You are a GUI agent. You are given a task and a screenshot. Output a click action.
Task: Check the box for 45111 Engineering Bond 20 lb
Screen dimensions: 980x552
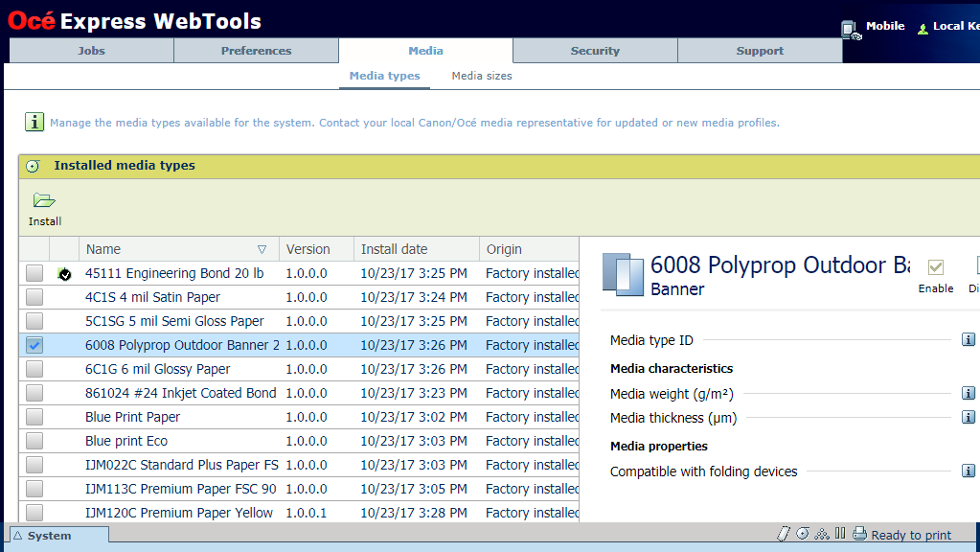click(x=34, y=273)
